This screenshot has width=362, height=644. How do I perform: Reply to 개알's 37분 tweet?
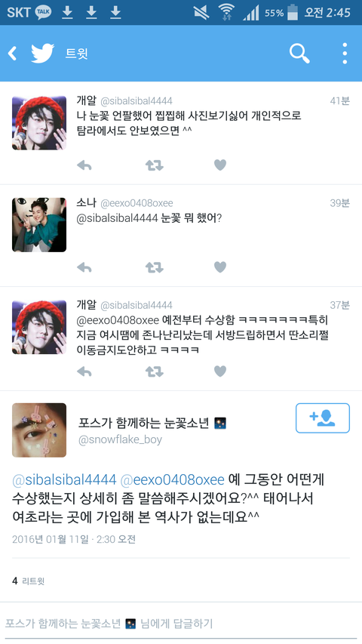click(x=84, y=371)
